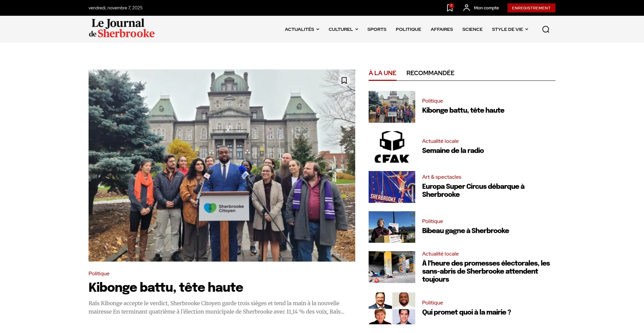Read Bibeau gagne à Sherbrooke headline

tap(465, 231)
